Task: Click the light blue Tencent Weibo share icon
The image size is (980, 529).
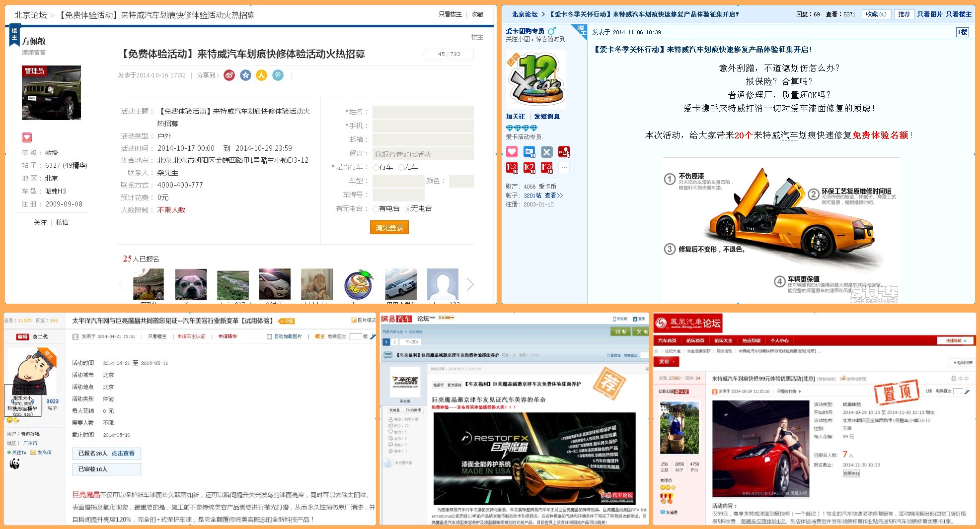Action: pos(278,75)
